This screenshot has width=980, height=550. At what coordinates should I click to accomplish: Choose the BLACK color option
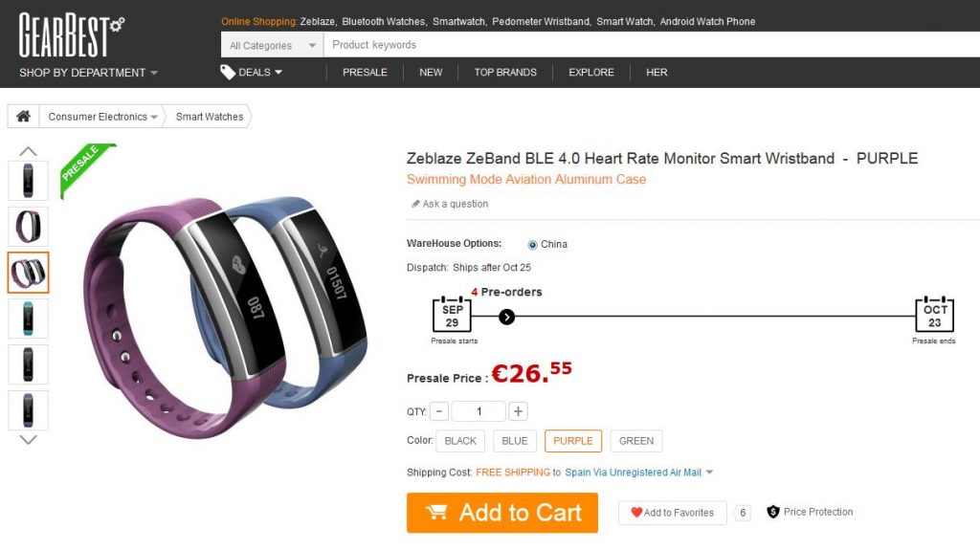[460, 441]
